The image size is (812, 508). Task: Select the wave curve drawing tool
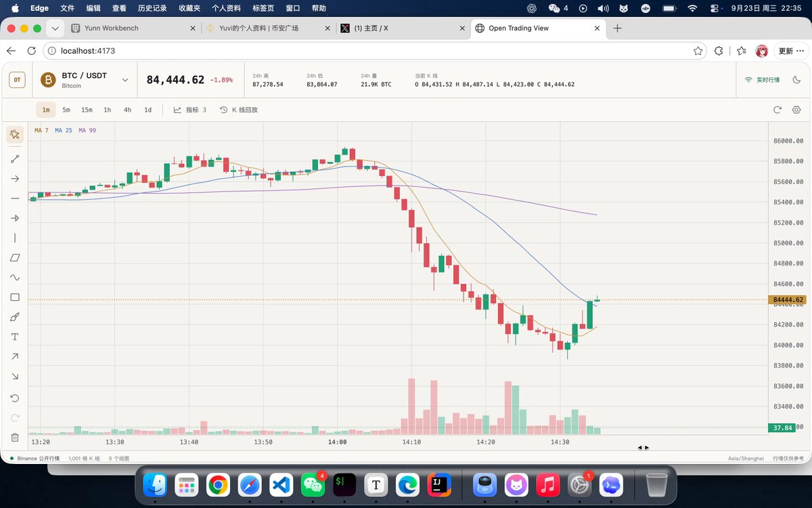coord(15,278)
